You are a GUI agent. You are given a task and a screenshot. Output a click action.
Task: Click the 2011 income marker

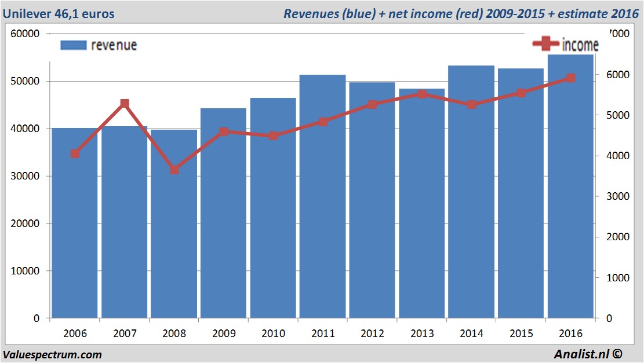tap(323, 122)
